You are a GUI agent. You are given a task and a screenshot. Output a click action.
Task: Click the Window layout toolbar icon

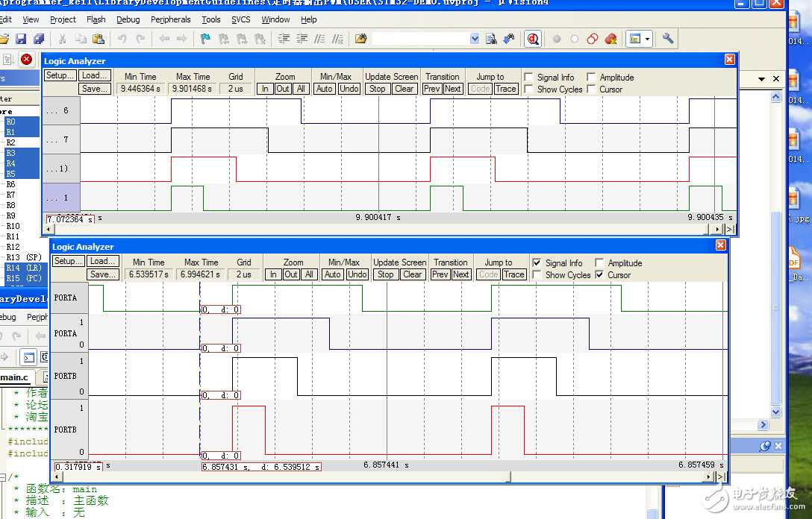pyautogui.click(x=635, y=39)
